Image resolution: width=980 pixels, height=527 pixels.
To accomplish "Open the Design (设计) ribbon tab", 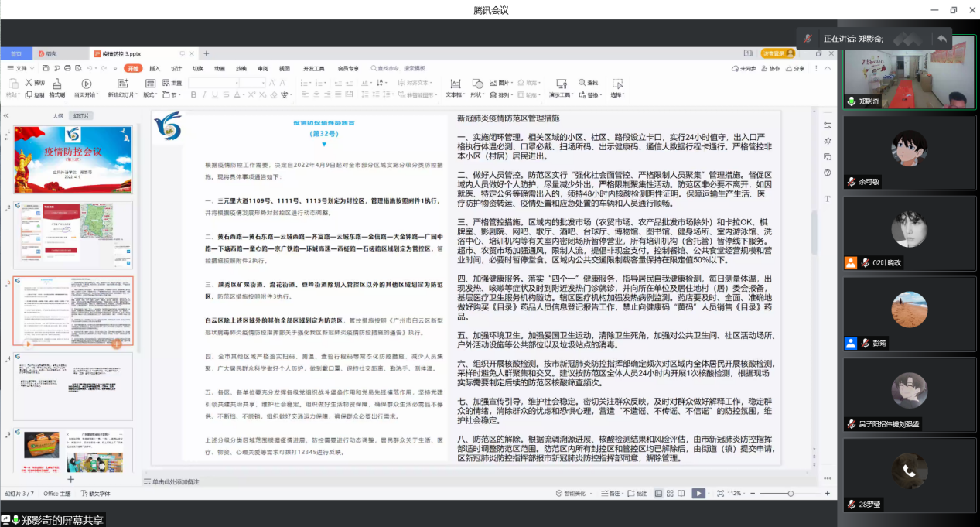I will click(x=176, y=68).
